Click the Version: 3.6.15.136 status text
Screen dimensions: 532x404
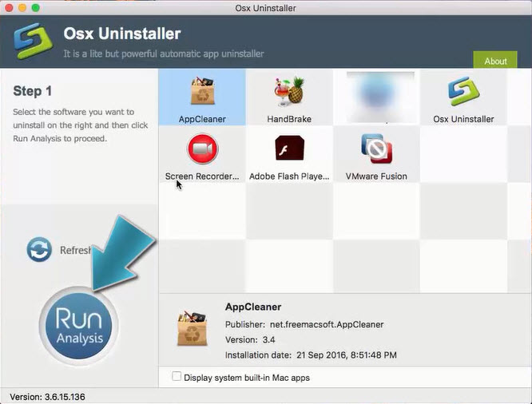[47, 397]
